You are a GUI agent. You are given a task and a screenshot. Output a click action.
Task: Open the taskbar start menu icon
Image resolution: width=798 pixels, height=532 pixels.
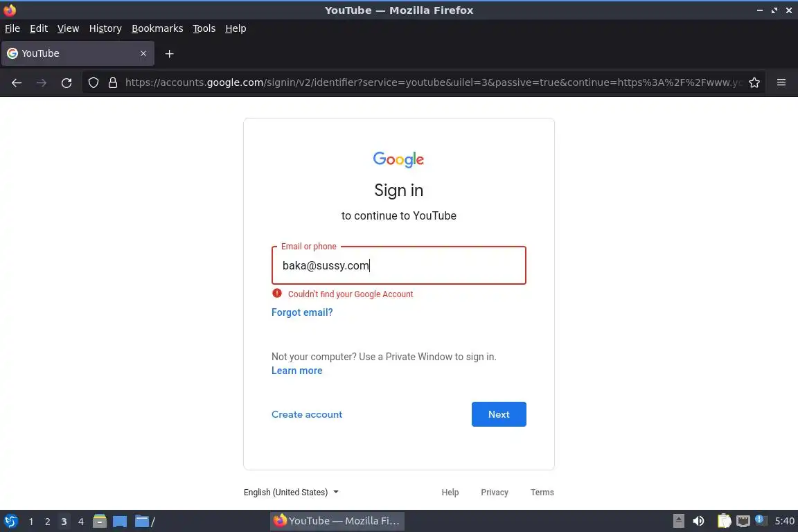10,522
